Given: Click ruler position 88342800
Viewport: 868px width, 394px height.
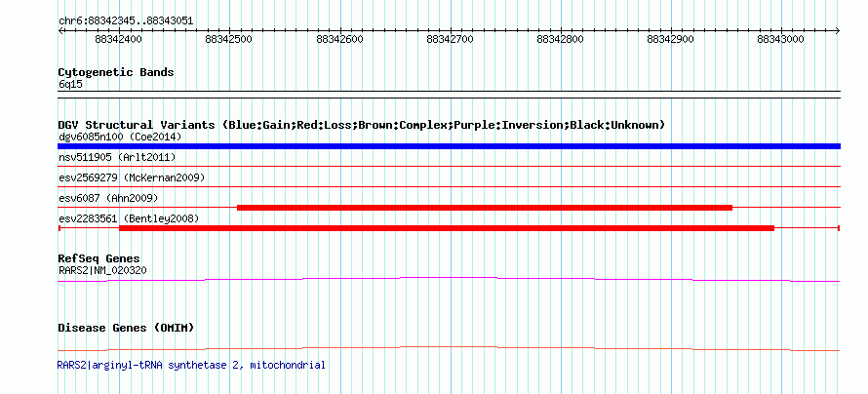Looking at the screenshot, I should (560, 39).
